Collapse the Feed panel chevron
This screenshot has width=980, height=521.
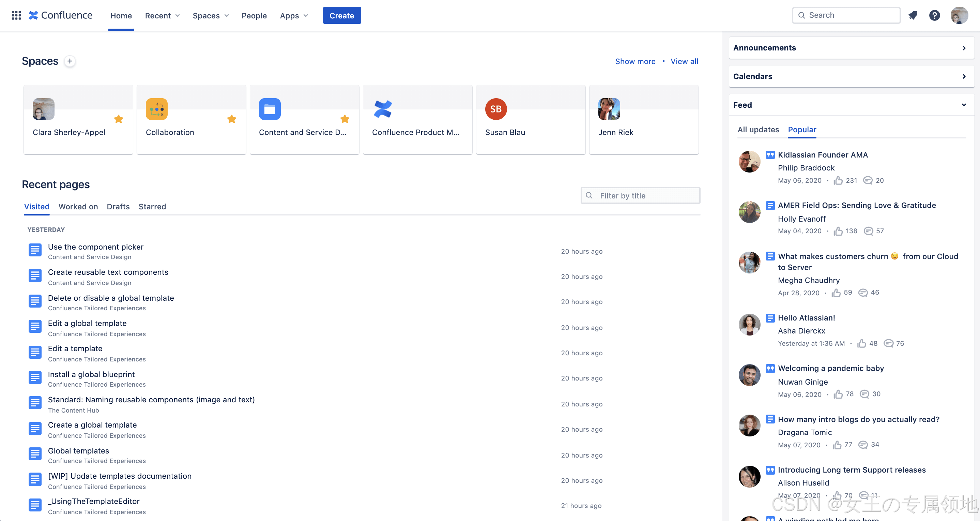tap(964, 105)
